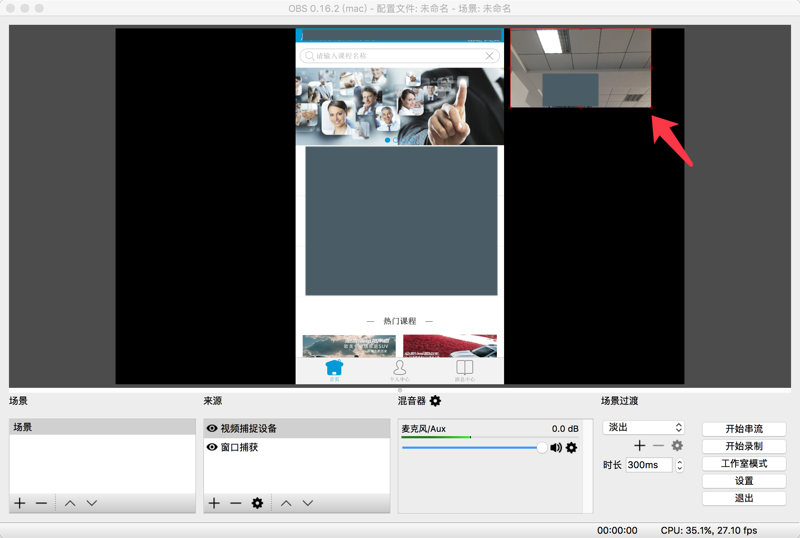
Task: Remove selected source with minus icon
Action: pos(236,503)
